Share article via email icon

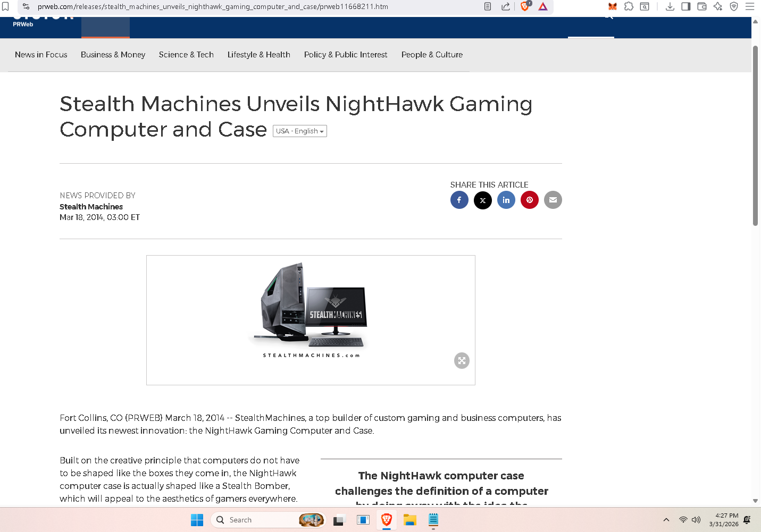553,200
